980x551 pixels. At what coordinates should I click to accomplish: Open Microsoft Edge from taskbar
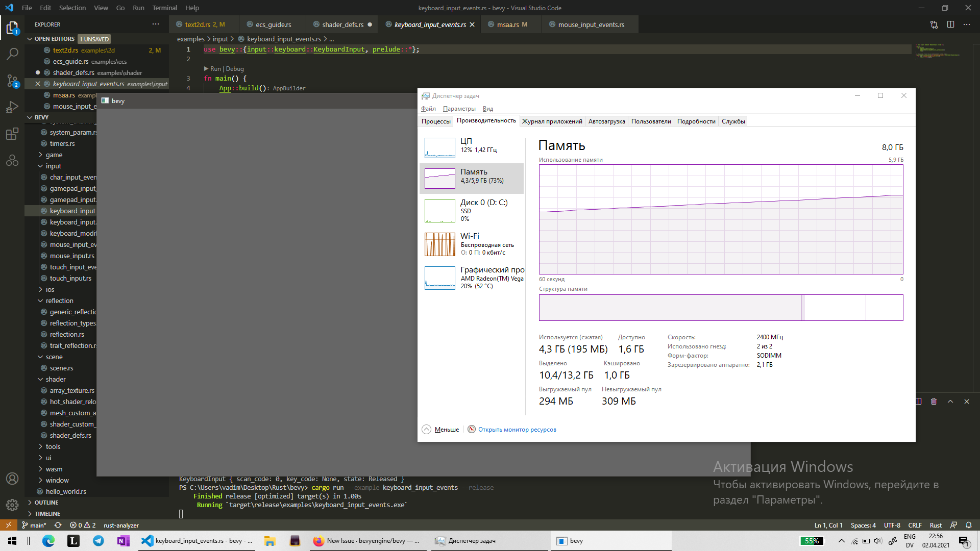click(x=48, y=541)
